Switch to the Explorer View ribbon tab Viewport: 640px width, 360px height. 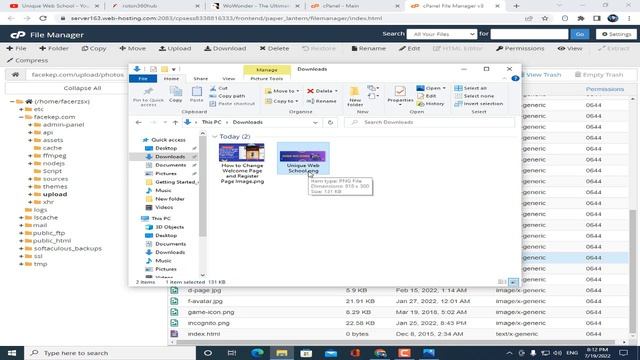tap(229, 78)
